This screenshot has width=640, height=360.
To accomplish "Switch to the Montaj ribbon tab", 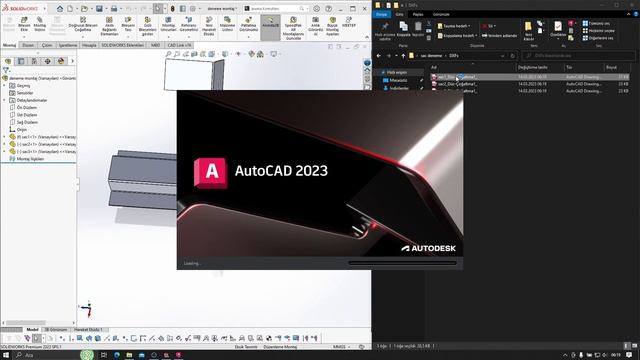I will click(9, 45).
